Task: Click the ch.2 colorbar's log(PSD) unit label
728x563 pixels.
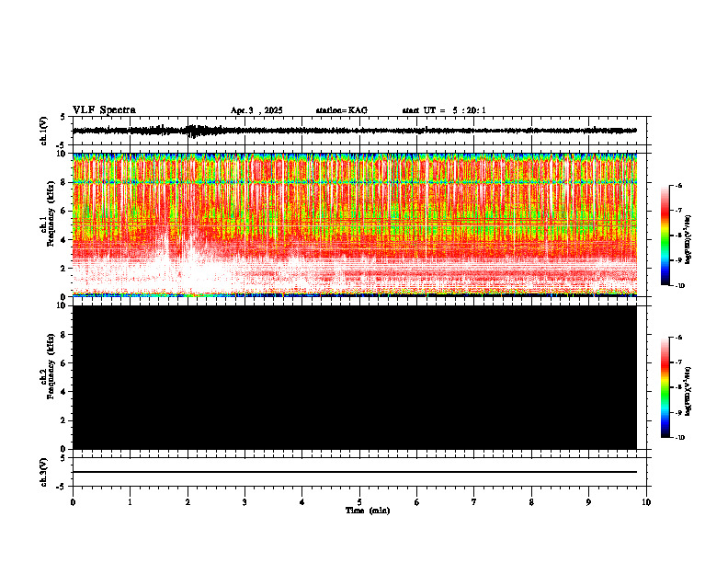Action: tap(688, 391)
